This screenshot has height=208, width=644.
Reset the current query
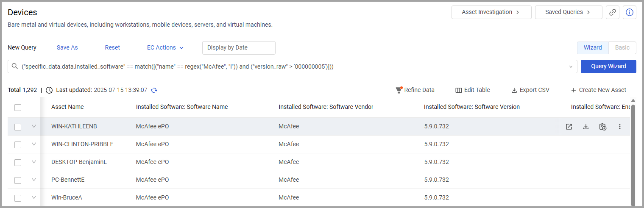coord(112,47)
